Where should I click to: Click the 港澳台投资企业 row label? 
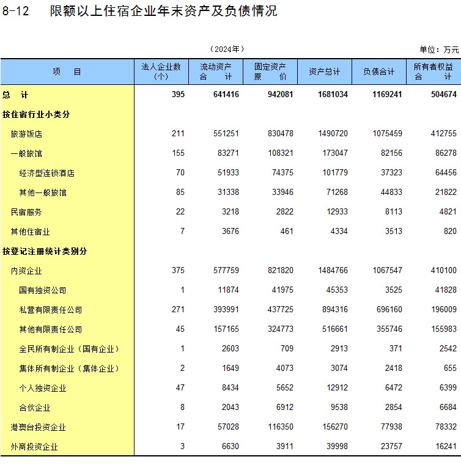tap(39, 427)
